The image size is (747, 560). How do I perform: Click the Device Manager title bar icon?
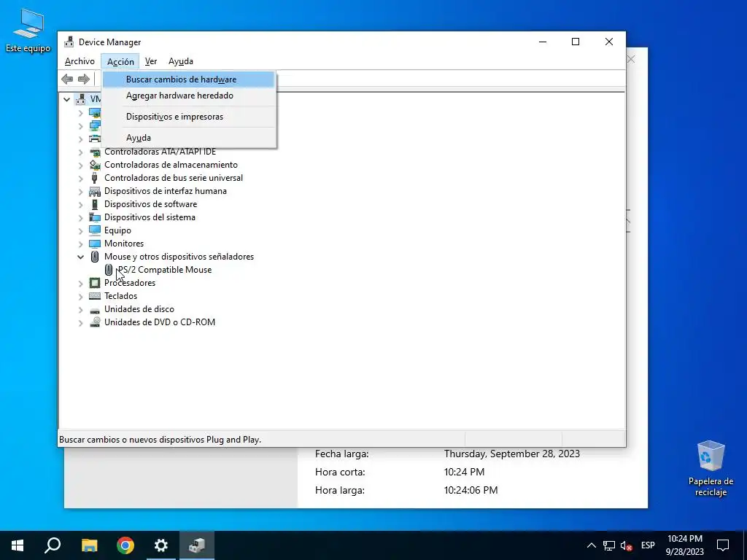click(x=69, y=42)
